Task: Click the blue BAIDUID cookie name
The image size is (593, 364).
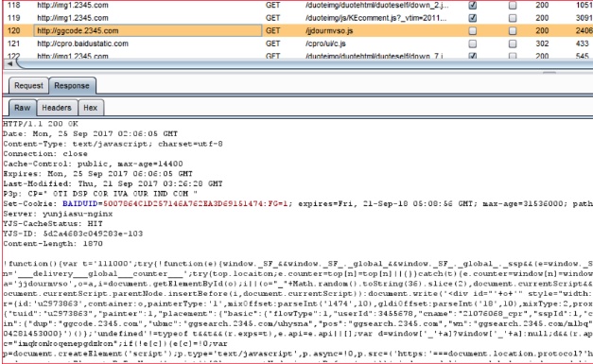Action: point(79,203)
